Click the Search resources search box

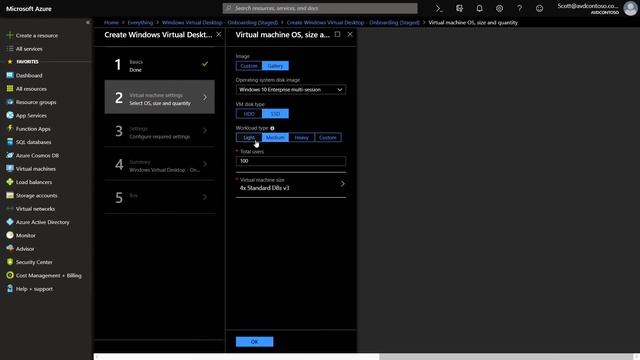(x=320, y=8)
